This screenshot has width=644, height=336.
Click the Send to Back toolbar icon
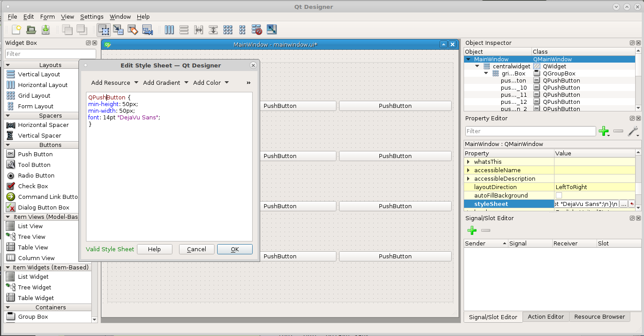coord(67,30)
